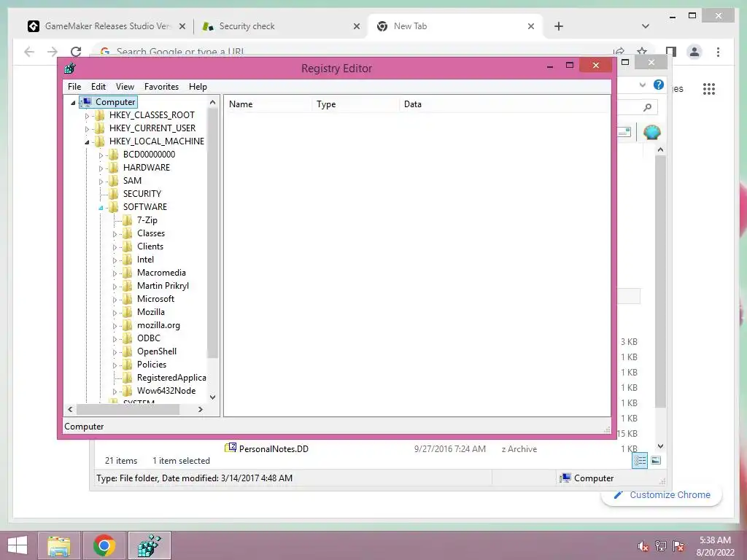Expand Classes key arrow
This screenshot has height=560, width=747.
[115, 234]
